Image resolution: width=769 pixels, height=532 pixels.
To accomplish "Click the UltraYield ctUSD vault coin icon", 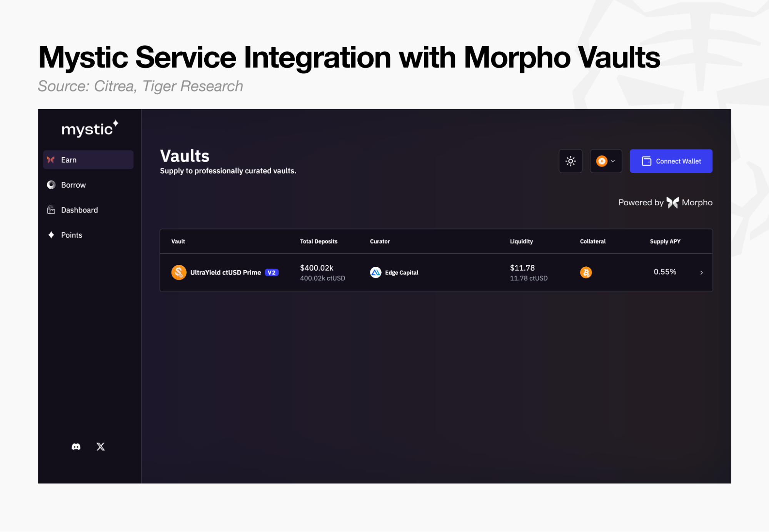I will tap(178, 273).
